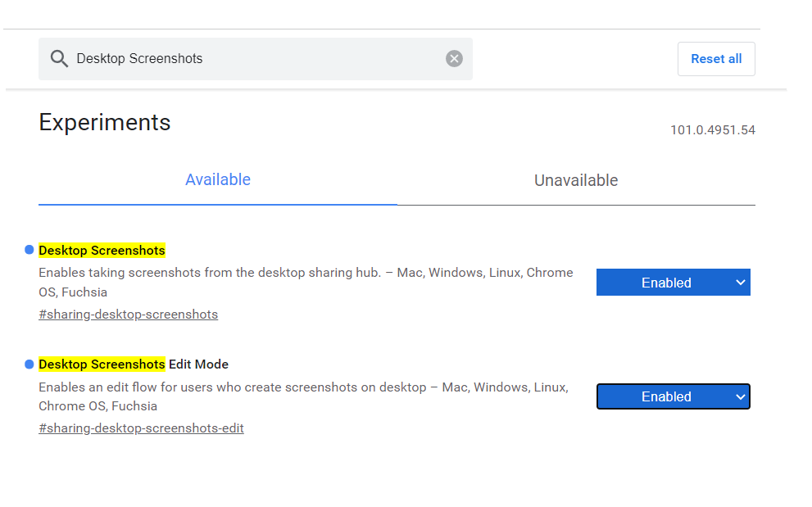
Task: Click the blue dot beside the Edit Mode flag
Action: 29,364
